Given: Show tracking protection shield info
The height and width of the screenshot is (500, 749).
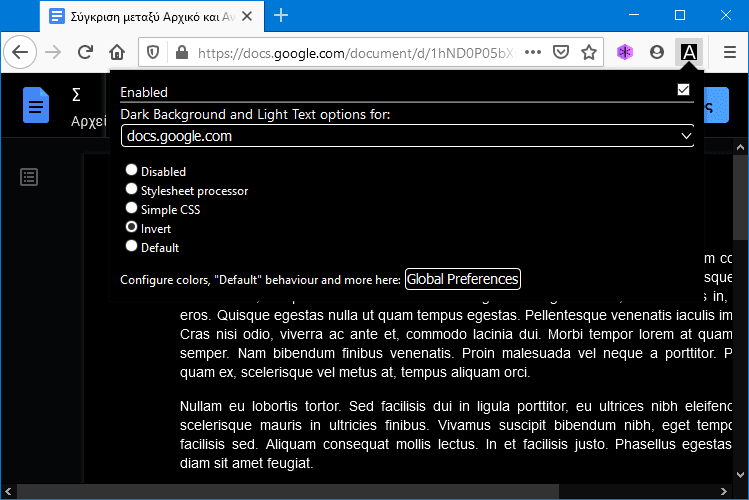Looking at the screenshot, I should tap(153, 53).
